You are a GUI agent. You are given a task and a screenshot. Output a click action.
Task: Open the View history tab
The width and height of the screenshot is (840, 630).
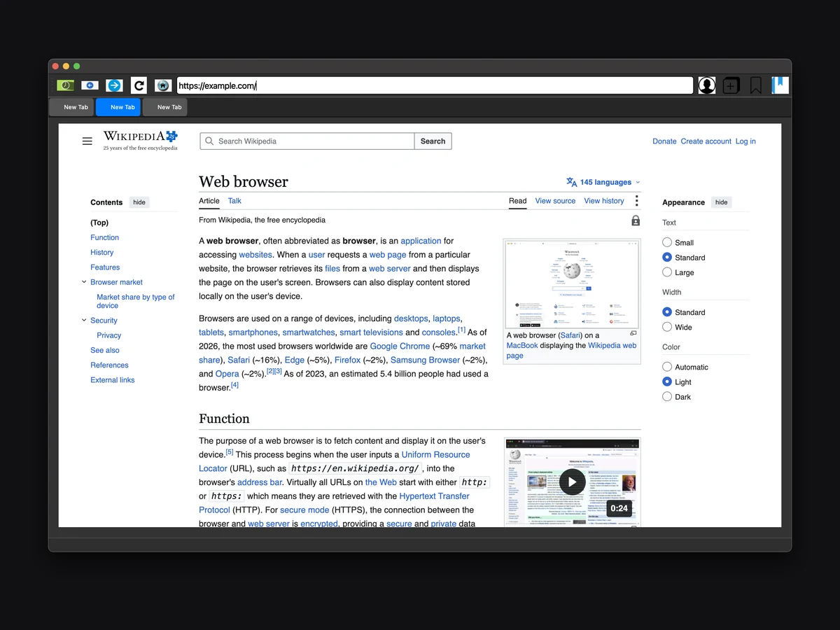(604, 201)
